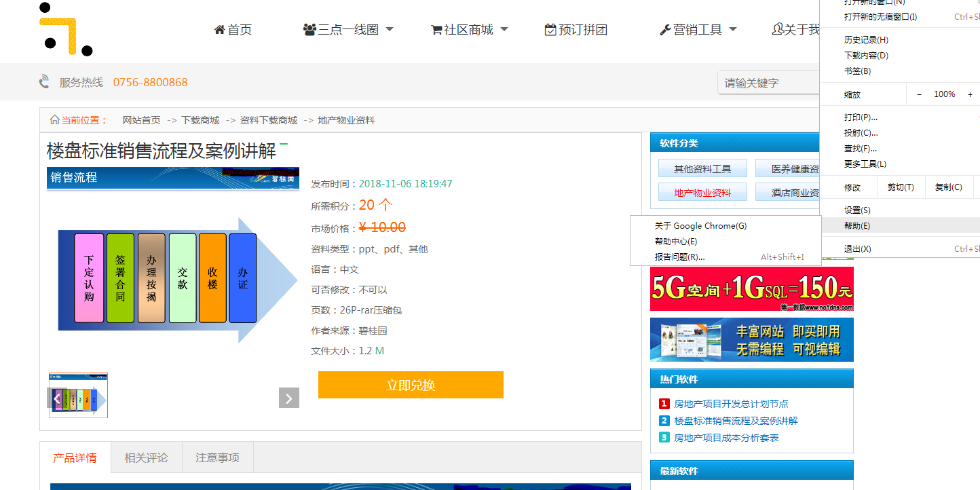Viewport: 980px width, 490px height.
Task: Open the 房地产项目开发总计划节点 link
Action: 731,404
